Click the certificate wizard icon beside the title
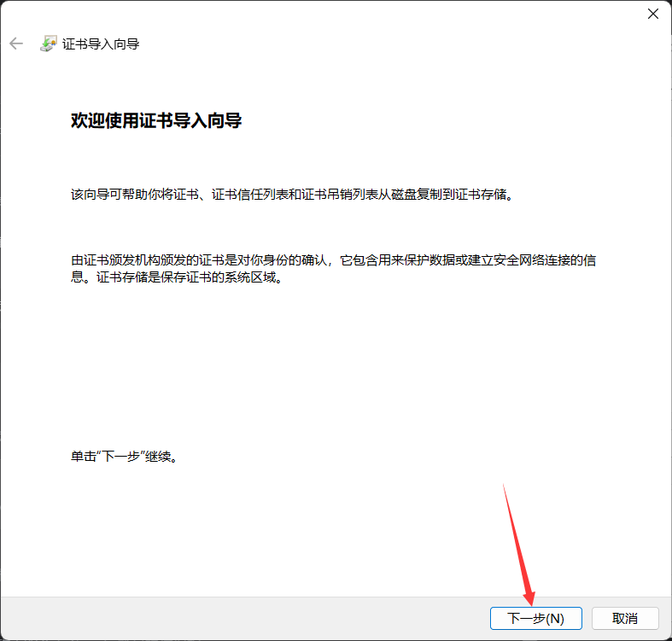The width and height of the screenshot is (672, 641). coord(49,44)
